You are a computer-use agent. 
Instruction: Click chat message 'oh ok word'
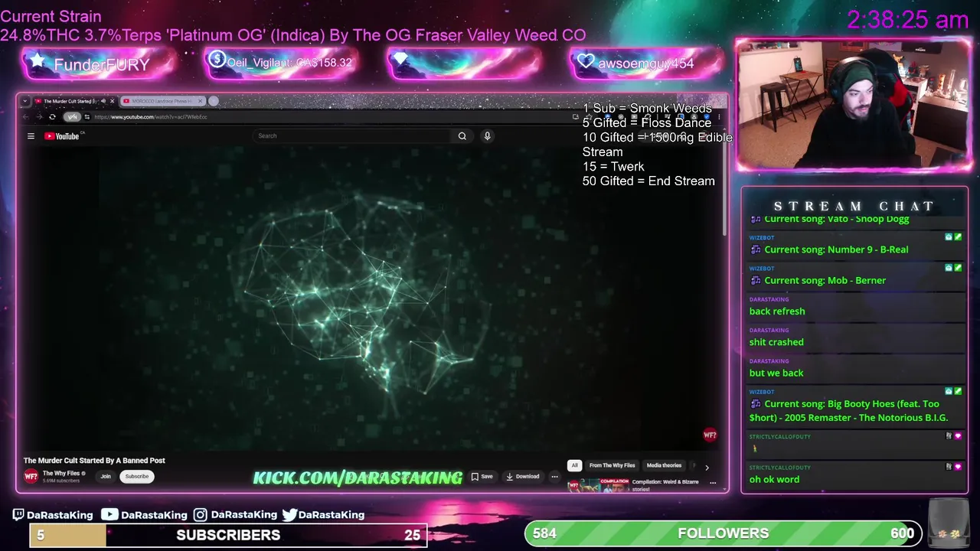point(774,479)
